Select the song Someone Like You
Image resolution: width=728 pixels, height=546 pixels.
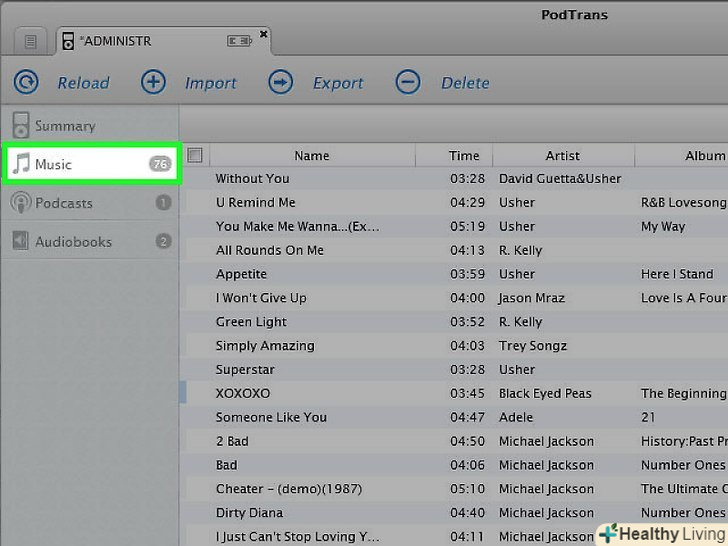pyautogui.click(x=271, y=417)
